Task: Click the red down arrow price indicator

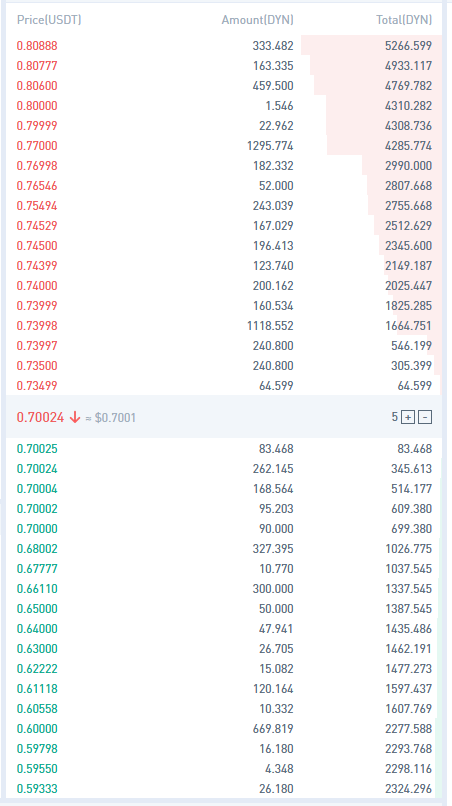Action: click(x=75, y=417)
